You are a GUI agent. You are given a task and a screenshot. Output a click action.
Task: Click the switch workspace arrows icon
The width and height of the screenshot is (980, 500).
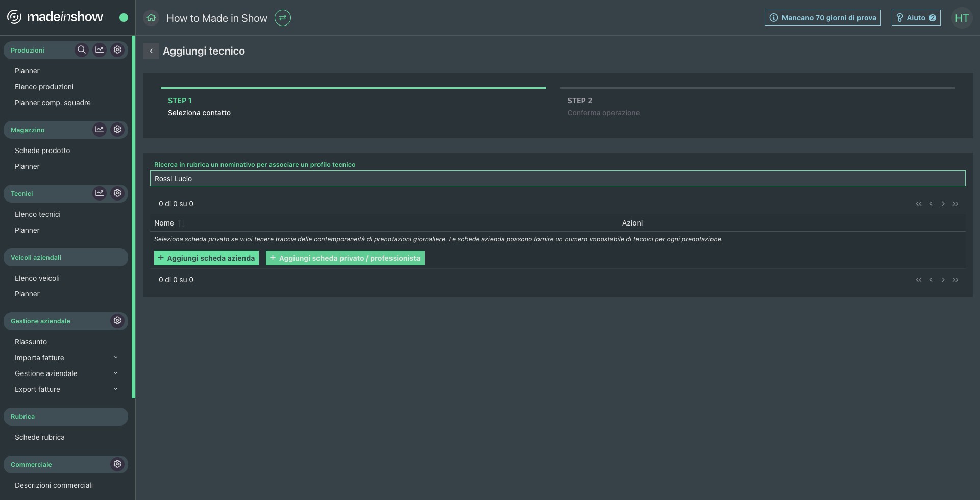tap(282, 18)
